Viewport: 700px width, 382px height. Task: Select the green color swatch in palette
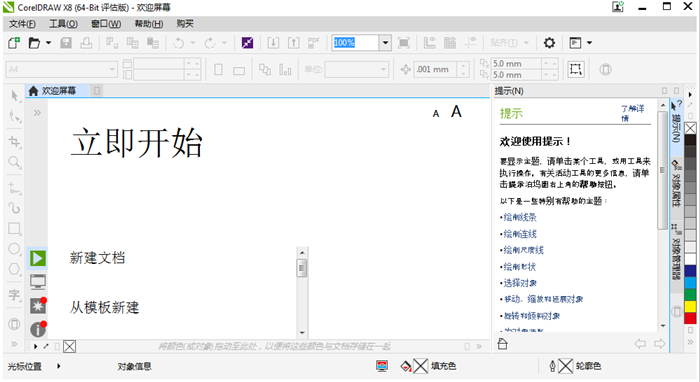pos(690,295)
